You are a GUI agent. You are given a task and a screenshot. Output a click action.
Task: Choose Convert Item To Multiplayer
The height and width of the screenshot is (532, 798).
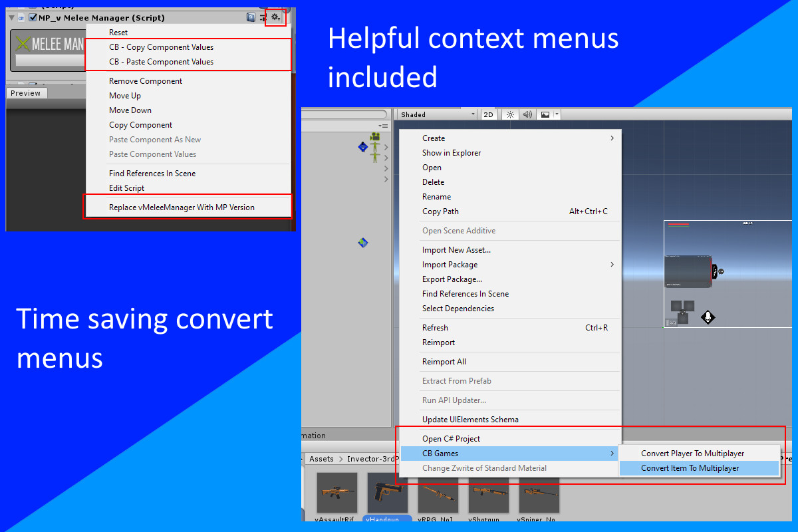tap(699, 468)
